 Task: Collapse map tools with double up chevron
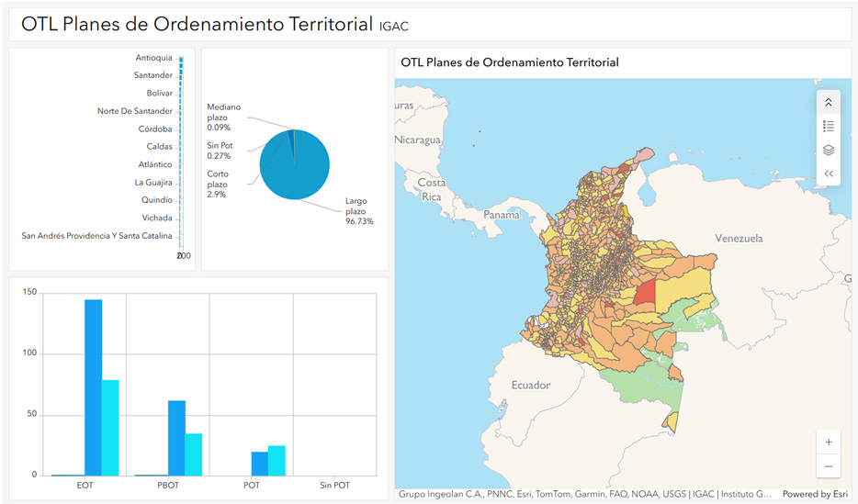(828, 102)
